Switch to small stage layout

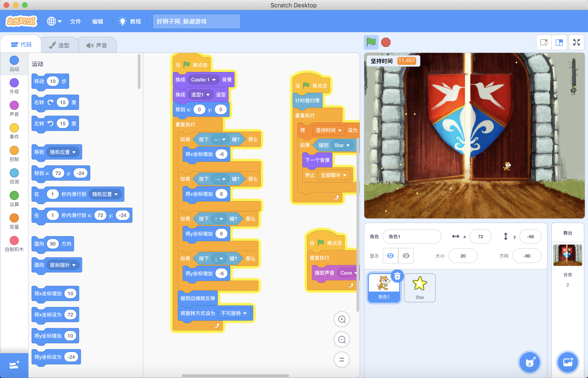pos(544,43)
